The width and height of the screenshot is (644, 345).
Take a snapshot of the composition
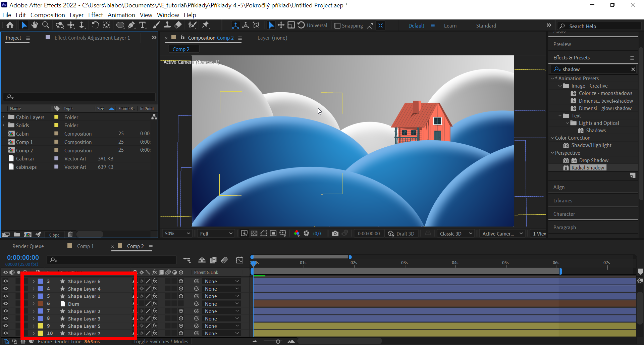coord(335,233)
